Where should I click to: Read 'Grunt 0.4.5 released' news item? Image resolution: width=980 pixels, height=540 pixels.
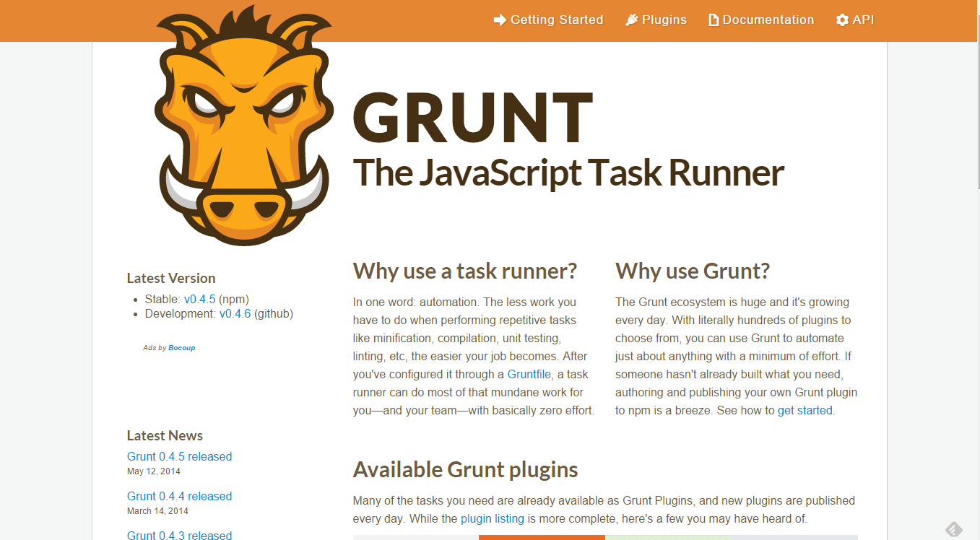(x=179, y=456)
